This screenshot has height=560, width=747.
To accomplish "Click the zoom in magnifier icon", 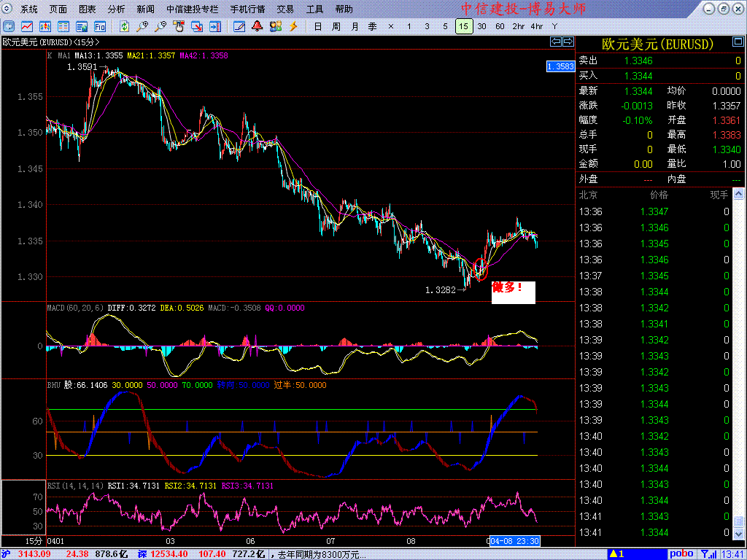I will 142,26.
